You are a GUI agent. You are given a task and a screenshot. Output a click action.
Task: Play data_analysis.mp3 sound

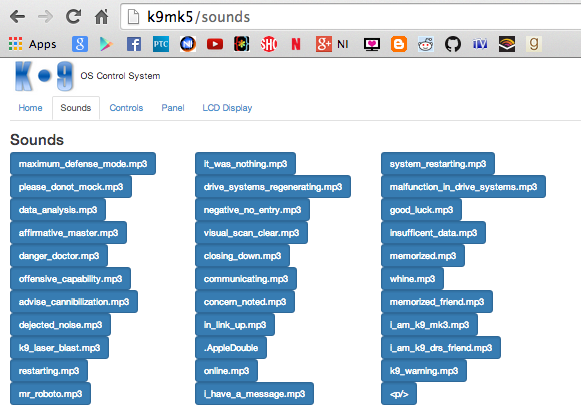pos(58,209)
